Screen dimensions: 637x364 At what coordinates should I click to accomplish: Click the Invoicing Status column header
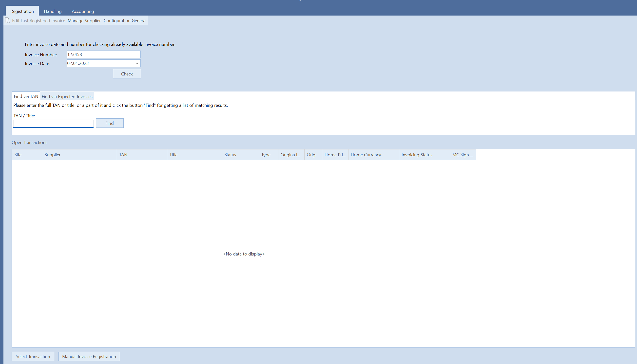pyautogui.click(x=424, y=155)
